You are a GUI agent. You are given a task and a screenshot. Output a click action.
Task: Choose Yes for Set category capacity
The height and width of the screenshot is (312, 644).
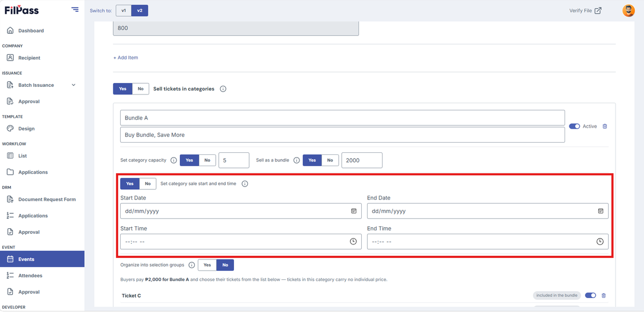coord(189,160)
